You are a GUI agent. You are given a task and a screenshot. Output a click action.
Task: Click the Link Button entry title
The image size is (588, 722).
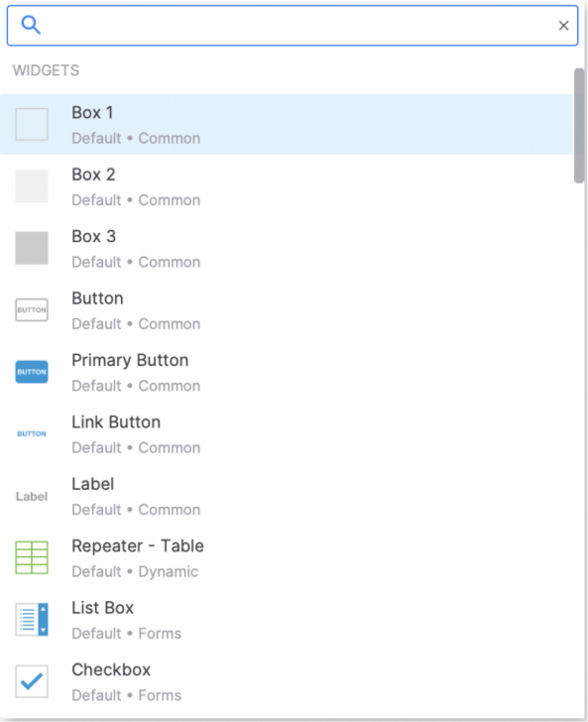coord(116,422)
